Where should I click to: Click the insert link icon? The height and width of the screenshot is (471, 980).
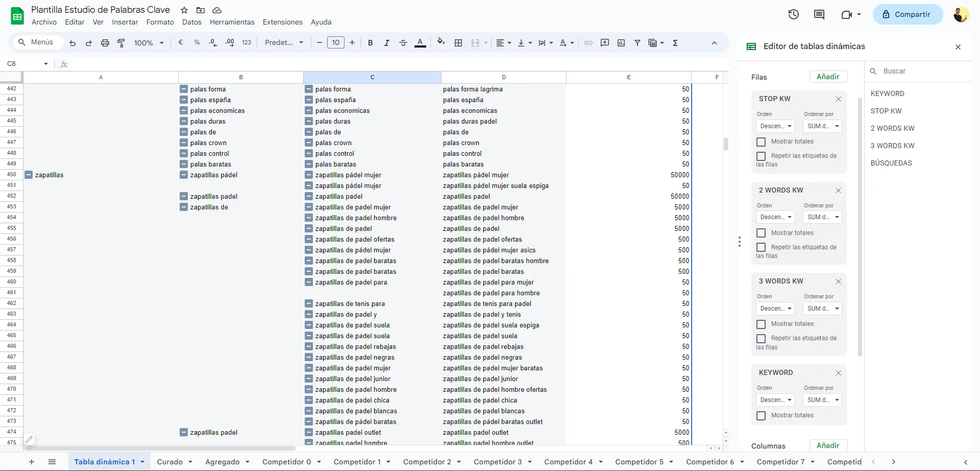[x=588, y=43]
